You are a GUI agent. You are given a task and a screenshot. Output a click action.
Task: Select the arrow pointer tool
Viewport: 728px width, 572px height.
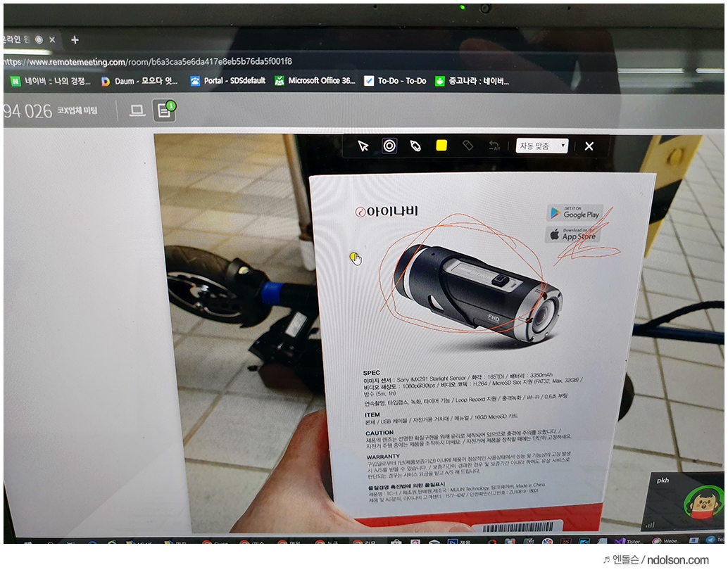363,146
